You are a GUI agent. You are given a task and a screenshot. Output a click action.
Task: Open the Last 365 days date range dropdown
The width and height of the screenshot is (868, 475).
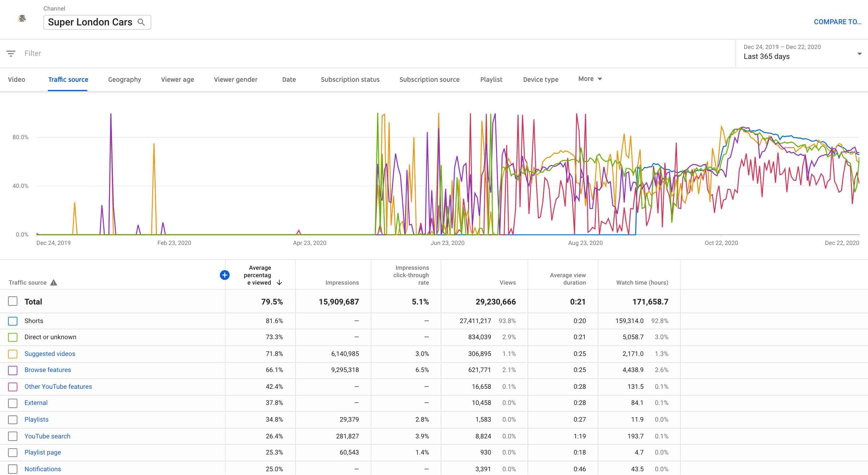point(802,53)
